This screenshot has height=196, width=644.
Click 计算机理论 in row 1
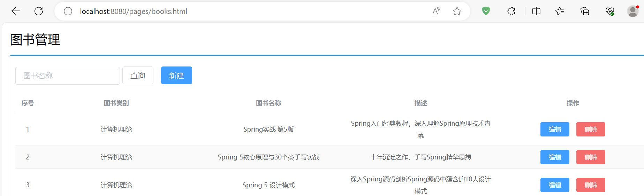coord(116,129)
